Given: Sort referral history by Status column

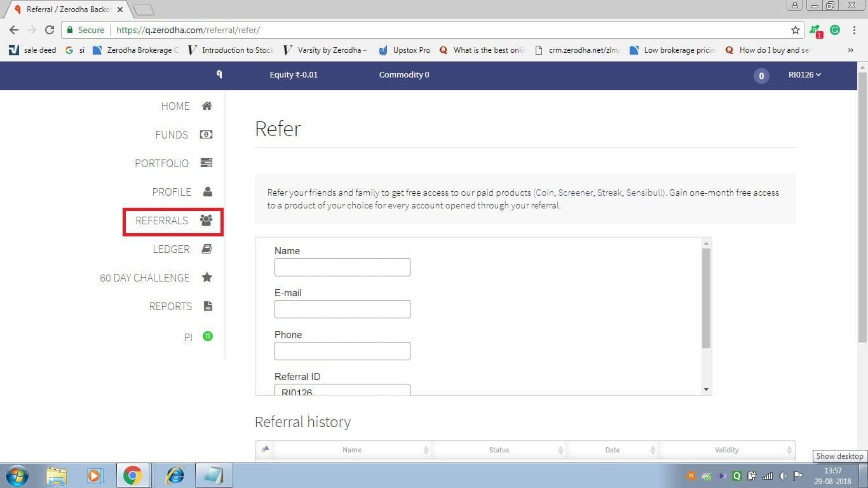Looking at the screenshot, I should coord(499,450).
